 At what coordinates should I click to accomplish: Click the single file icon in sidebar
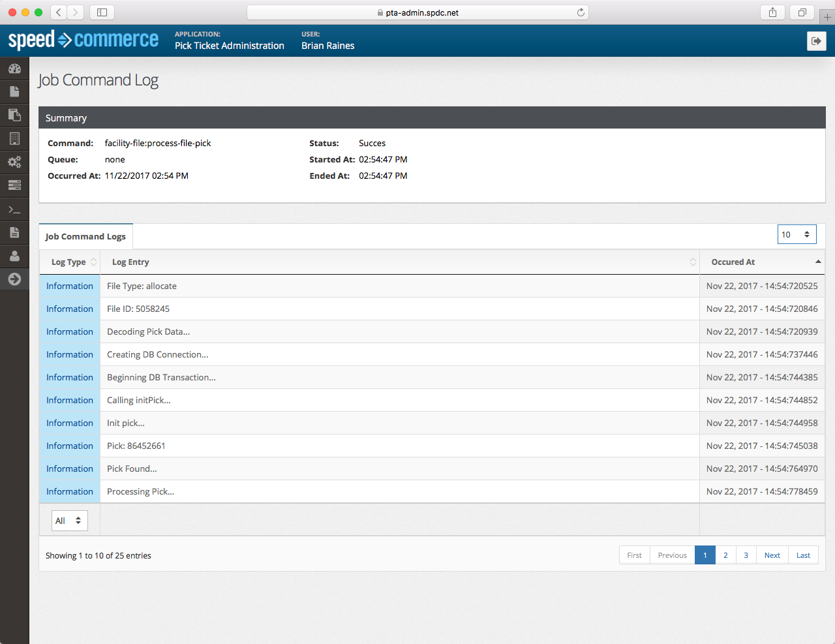click(14, 91)
